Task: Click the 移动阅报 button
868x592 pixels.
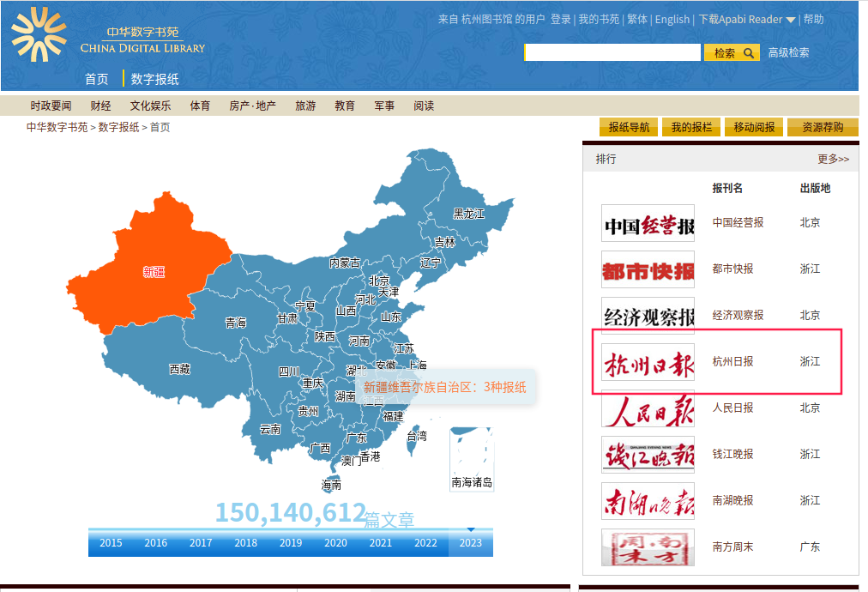Action: [x=754, y=127]
